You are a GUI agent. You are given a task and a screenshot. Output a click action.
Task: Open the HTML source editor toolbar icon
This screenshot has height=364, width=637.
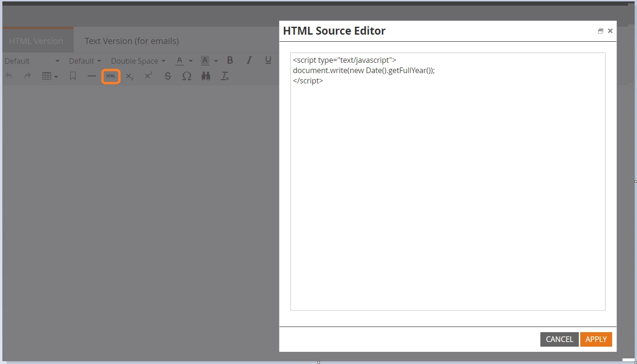(x=111, y=76)
